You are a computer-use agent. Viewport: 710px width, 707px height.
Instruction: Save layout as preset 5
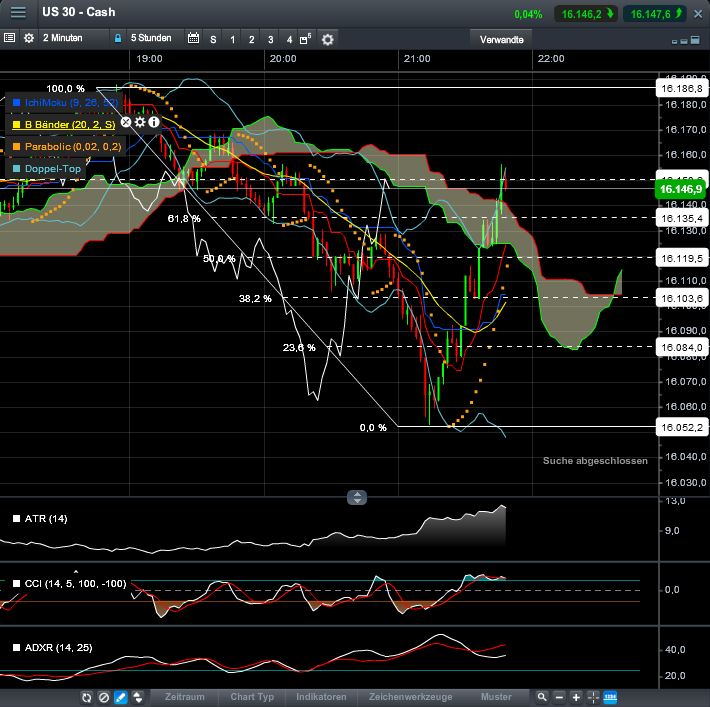[306, 39]
